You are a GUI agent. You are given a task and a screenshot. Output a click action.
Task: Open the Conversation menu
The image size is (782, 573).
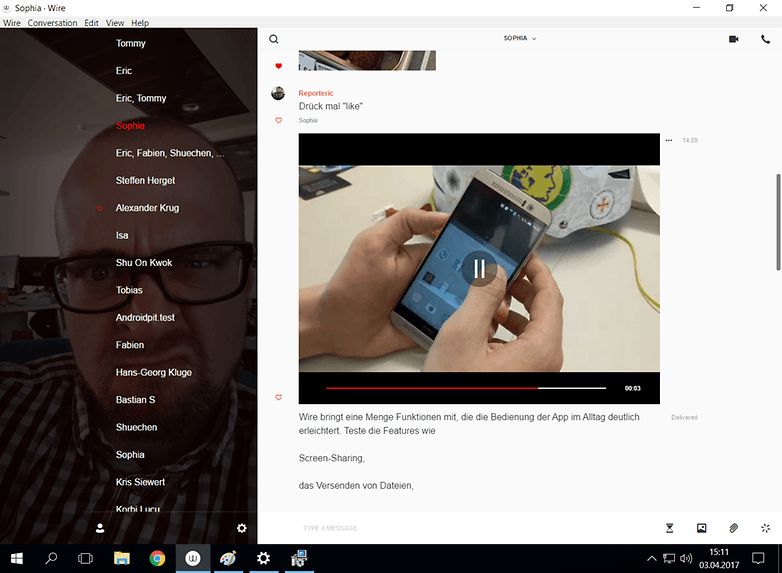click(52, 23)
